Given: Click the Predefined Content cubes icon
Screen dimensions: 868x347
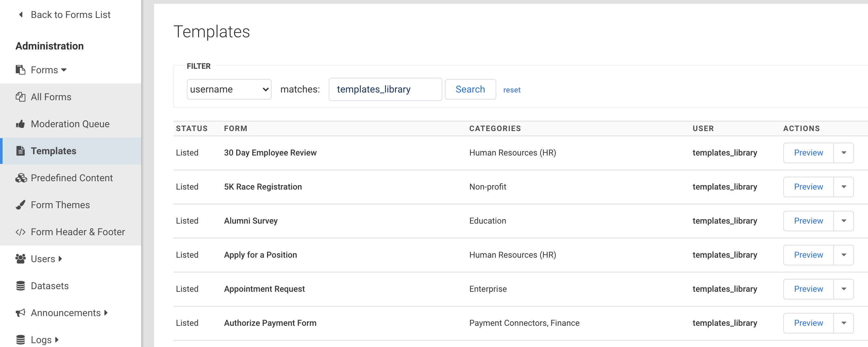Looking at the screenshot, I should coord(21,178).
